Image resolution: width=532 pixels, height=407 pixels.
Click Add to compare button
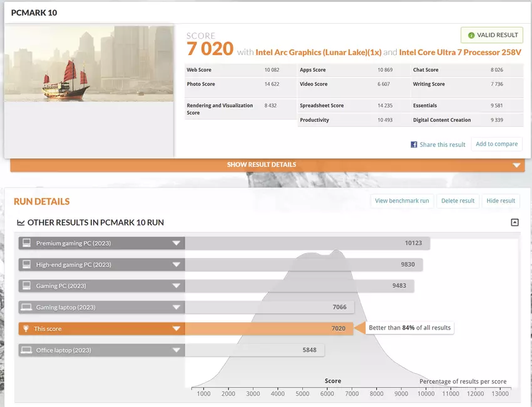(496, 144)
